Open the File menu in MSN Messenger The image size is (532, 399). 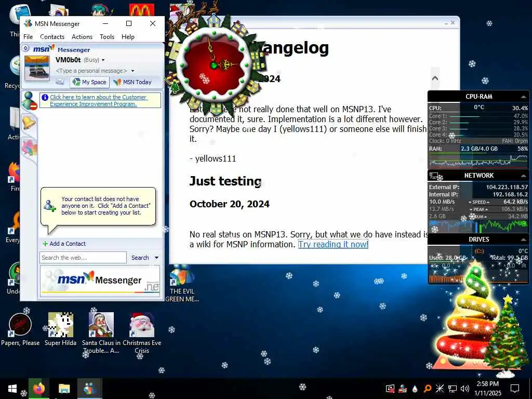28,37
